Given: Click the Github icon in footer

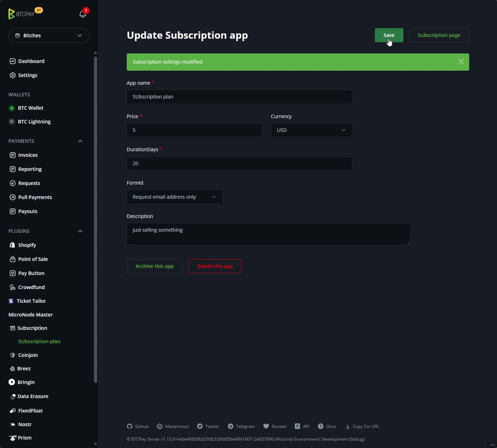Looking at the screenshot, I should click(130, 426).
